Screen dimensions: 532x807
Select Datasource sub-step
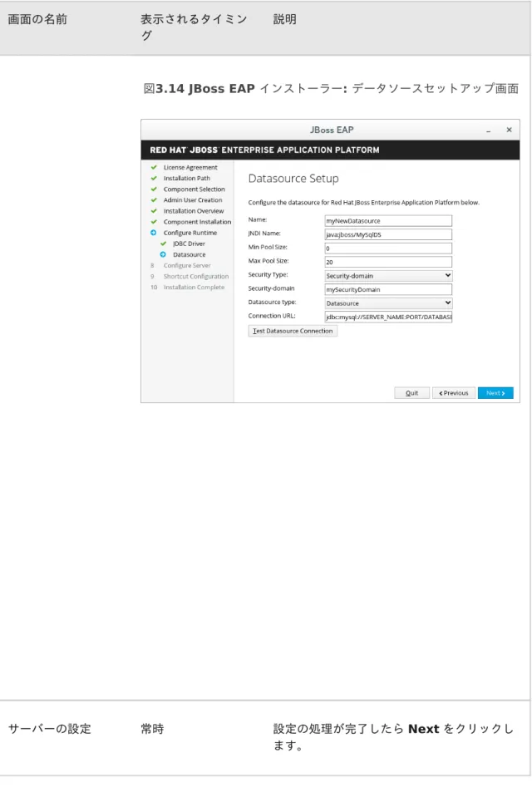point(189,255)
